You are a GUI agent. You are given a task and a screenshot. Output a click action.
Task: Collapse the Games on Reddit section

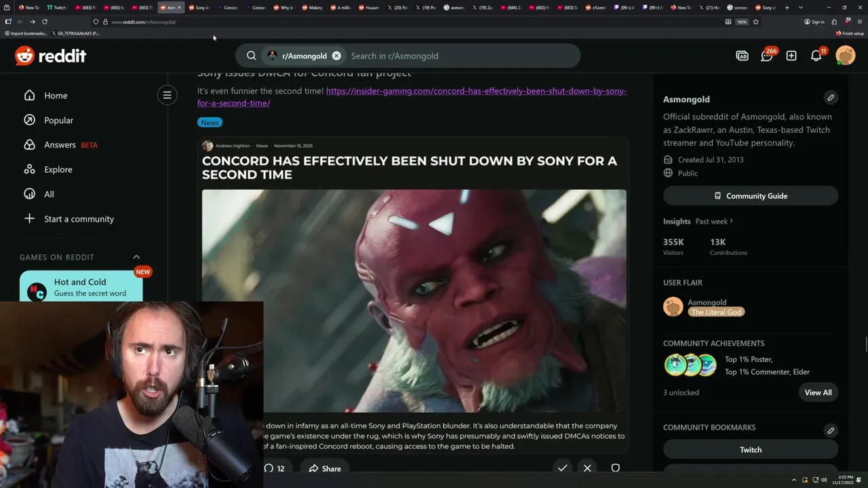(x=136, y=257)
